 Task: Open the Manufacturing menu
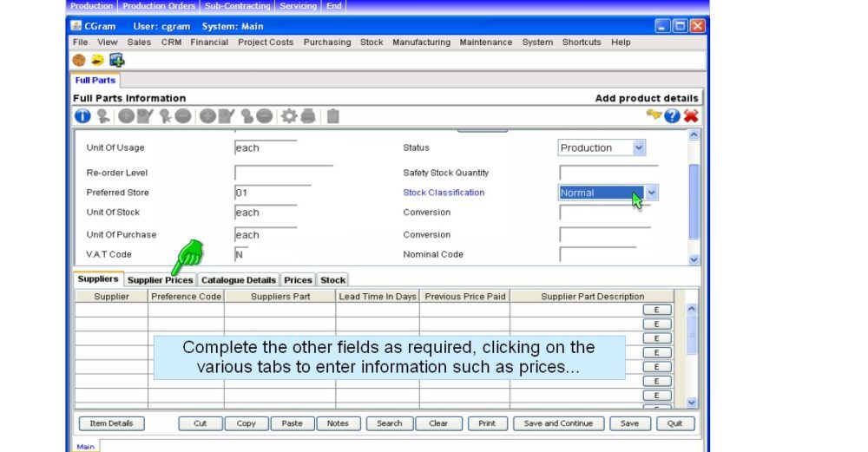(x=421, y=42)
